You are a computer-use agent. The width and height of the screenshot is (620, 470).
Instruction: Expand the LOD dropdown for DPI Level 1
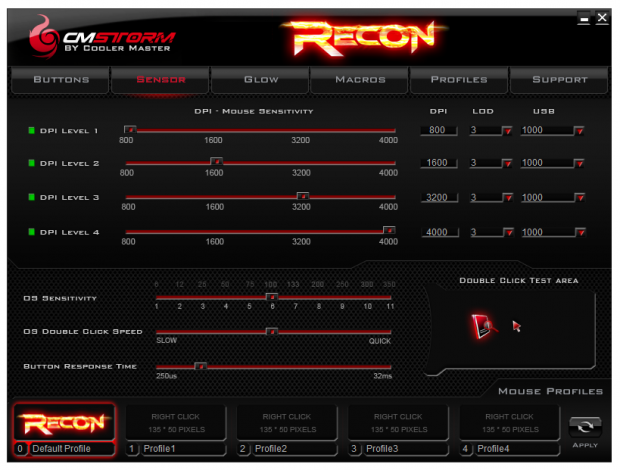point(507,131)
